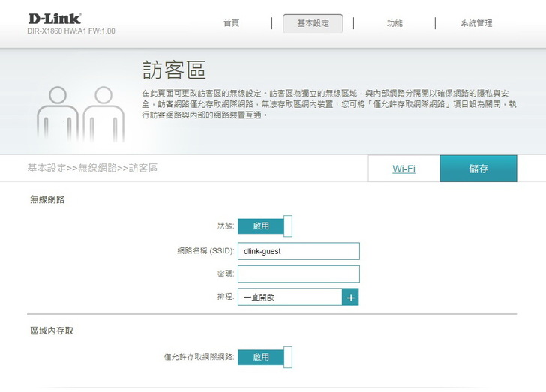Click the guest zone description paragraph
The width and height of the screenshot is (546, 392).
328,103
